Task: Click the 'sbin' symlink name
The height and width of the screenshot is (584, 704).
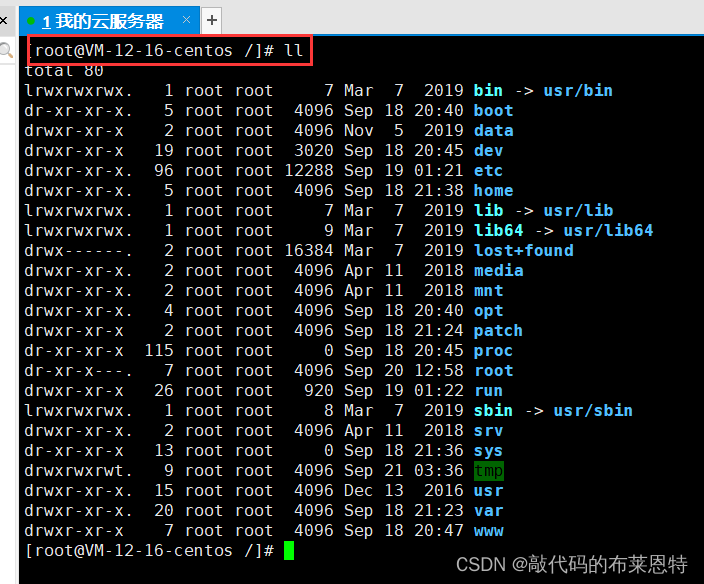Action: [x=493, y=411]
